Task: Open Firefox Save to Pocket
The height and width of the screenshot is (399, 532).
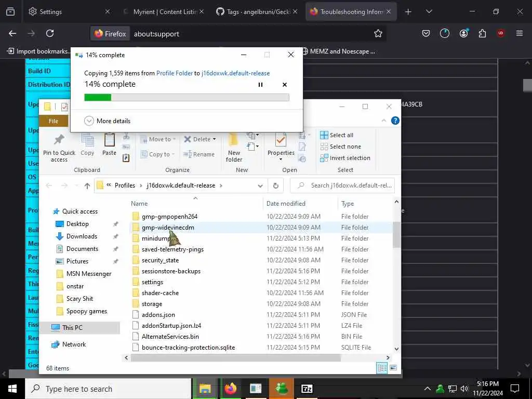Action: [x=426, y=33]
